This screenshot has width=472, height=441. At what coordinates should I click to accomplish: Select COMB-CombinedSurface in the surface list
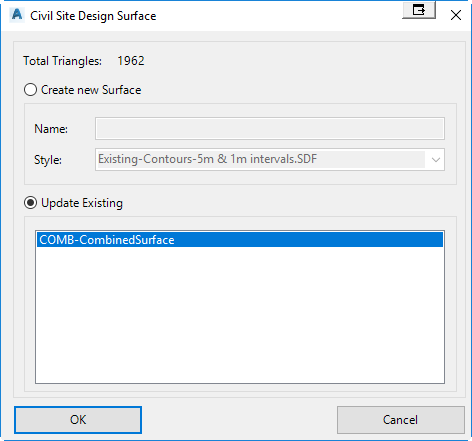[240, 240]
